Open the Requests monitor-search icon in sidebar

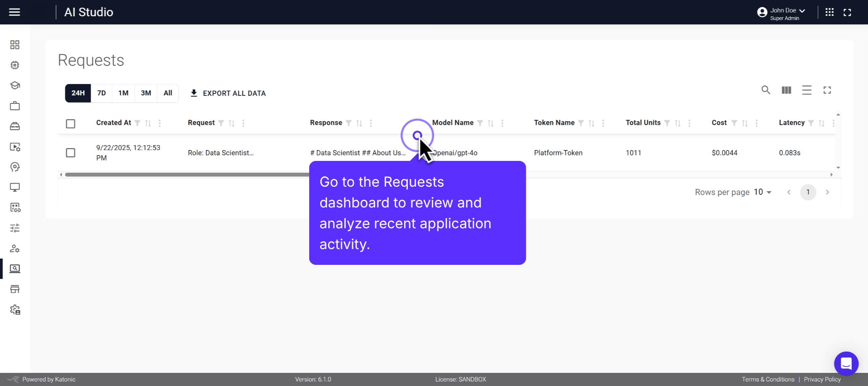pos(15,269)
